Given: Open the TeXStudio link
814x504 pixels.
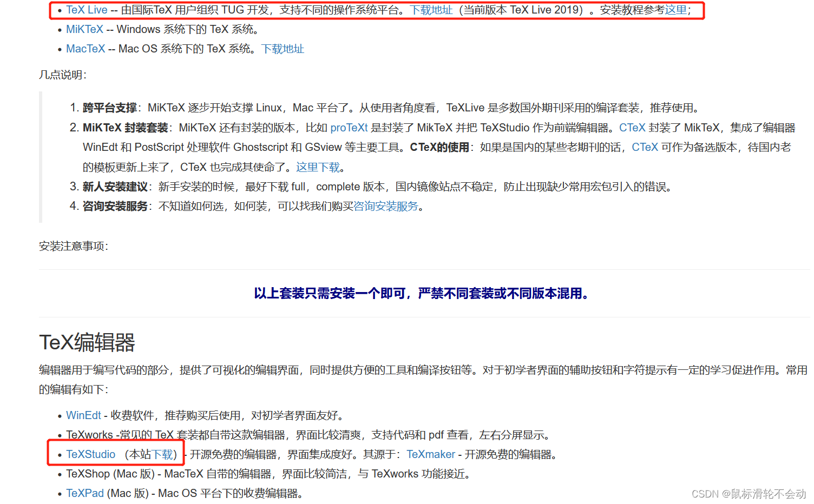Looking at the screenshot, I should (91, 454).
